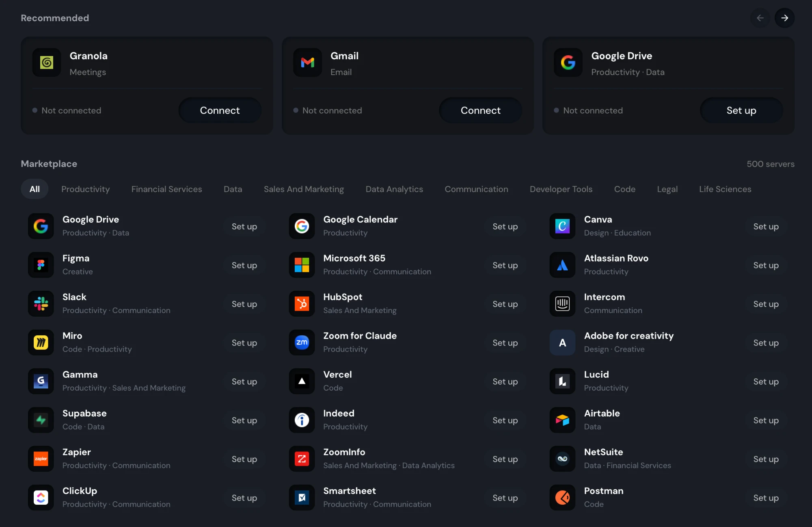812x527 pixels.
Task: Click the Adobe for creativity icon
Action: tap(562, 342)
